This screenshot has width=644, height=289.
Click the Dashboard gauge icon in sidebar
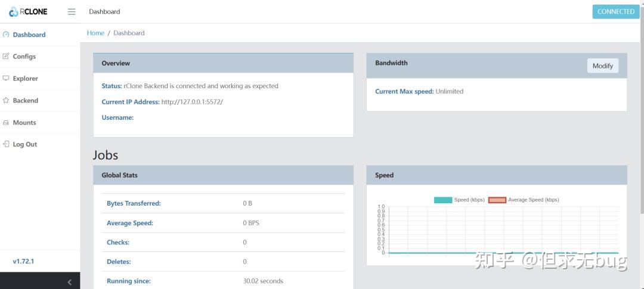(x=6, y=35)
